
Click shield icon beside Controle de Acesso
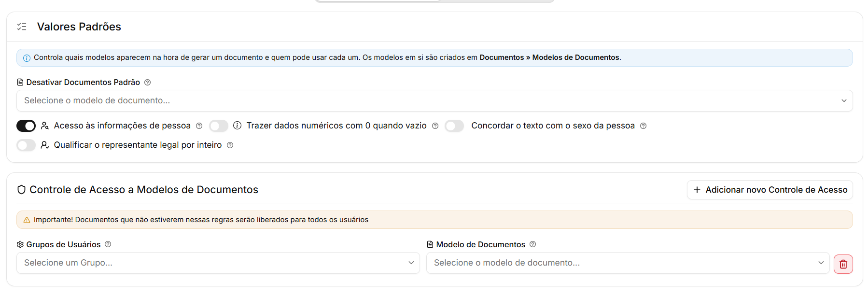coord(21,190)
